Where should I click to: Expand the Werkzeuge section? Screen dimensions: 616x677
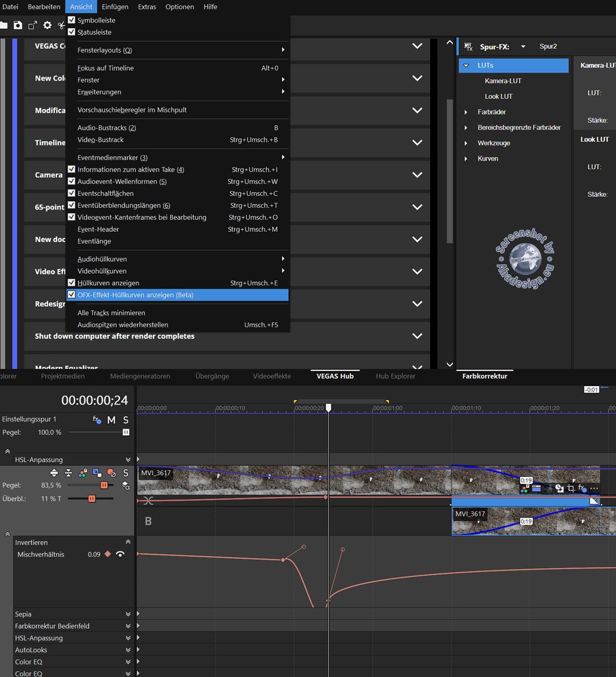pos(466,143)
